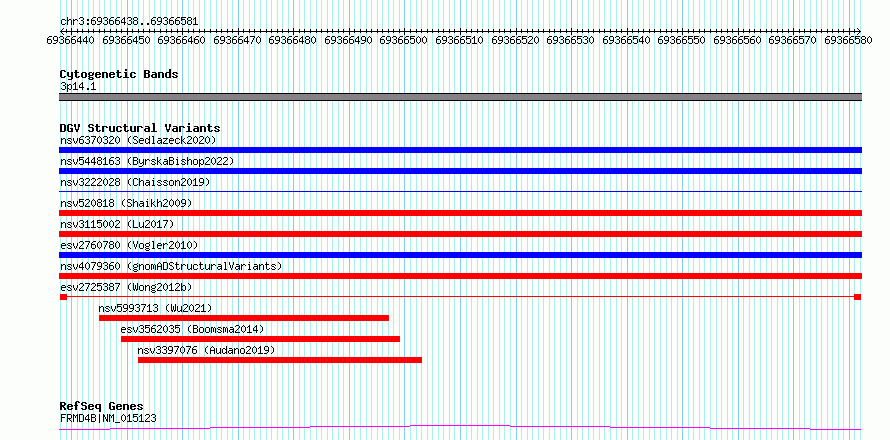This screenshot has height=440, width=890.
Task: Select the red nsv3397076 variant bar
Action: tap(280, 360)
